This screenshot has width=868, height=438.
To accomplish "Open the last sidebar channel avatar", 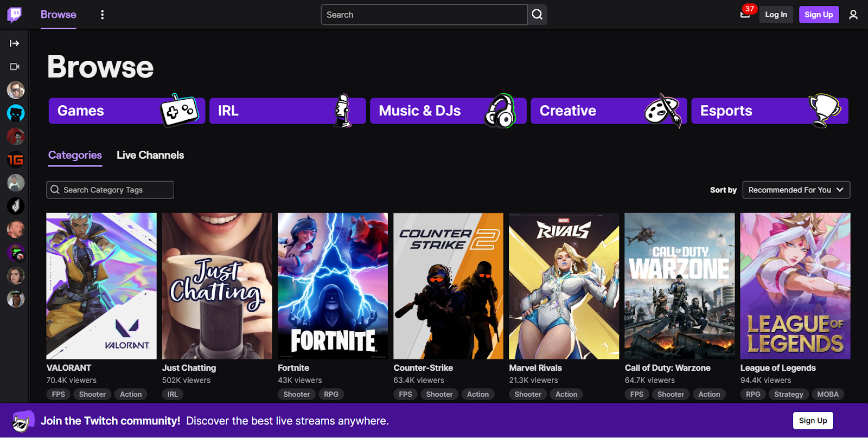I will [x=16, y=299].
